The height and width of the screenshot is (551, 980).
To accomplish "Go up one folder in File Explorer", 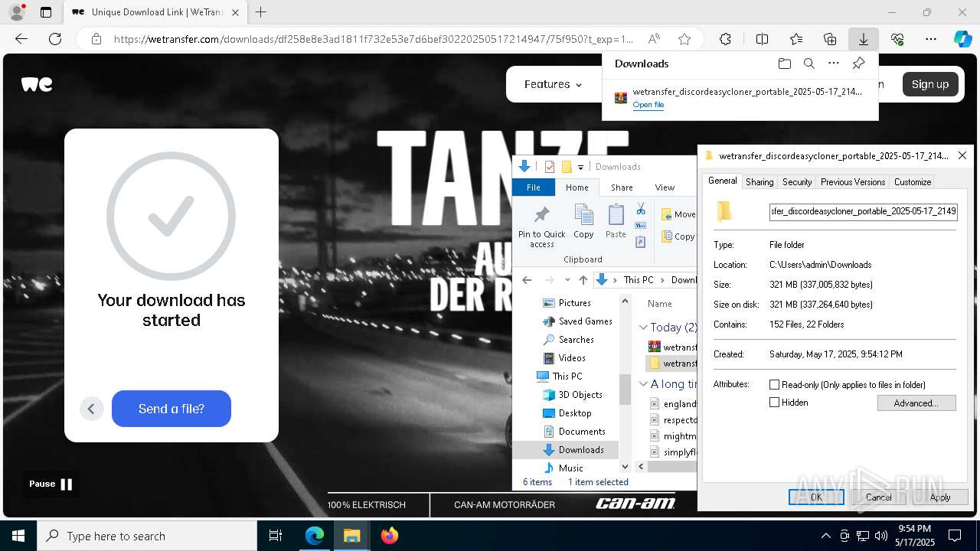I will [583, 280].
